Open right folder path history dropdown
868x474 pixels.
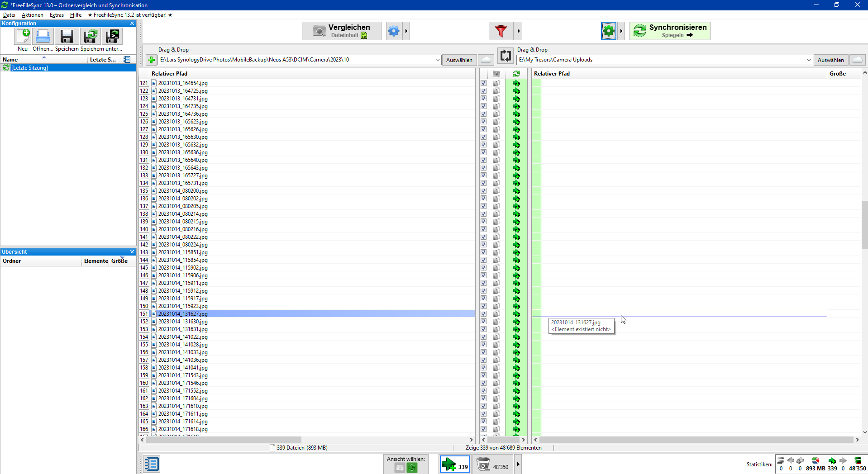pyautogui.click(x=809, y=60)
